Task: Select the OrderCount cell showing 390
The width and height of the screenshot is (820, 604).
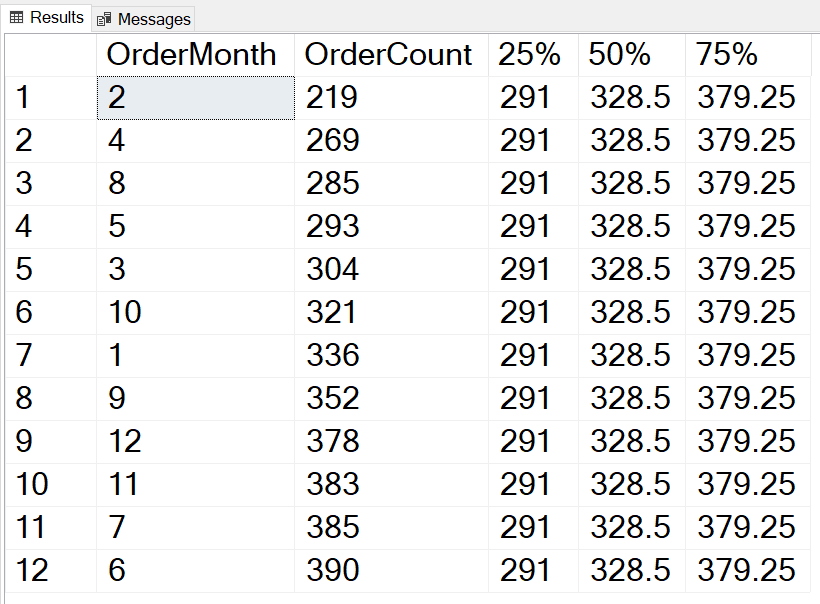Action: point(390,570)
